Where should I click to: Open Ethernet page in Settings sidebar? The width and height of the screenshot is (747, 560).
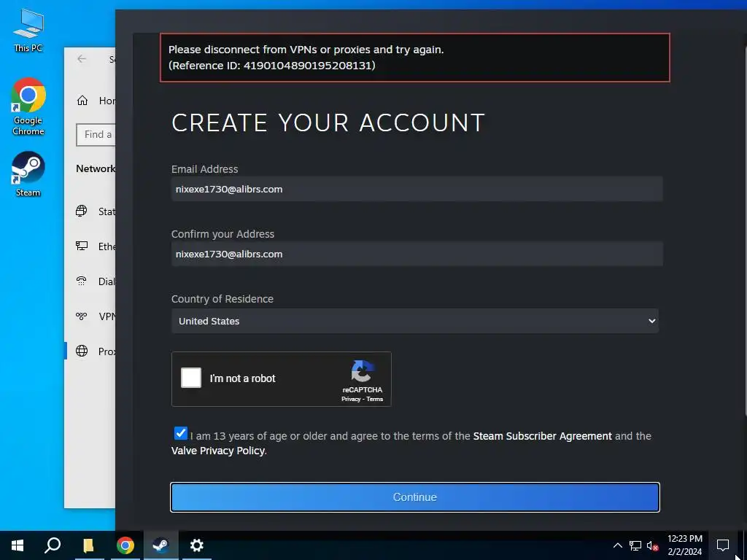coord(95,246)
